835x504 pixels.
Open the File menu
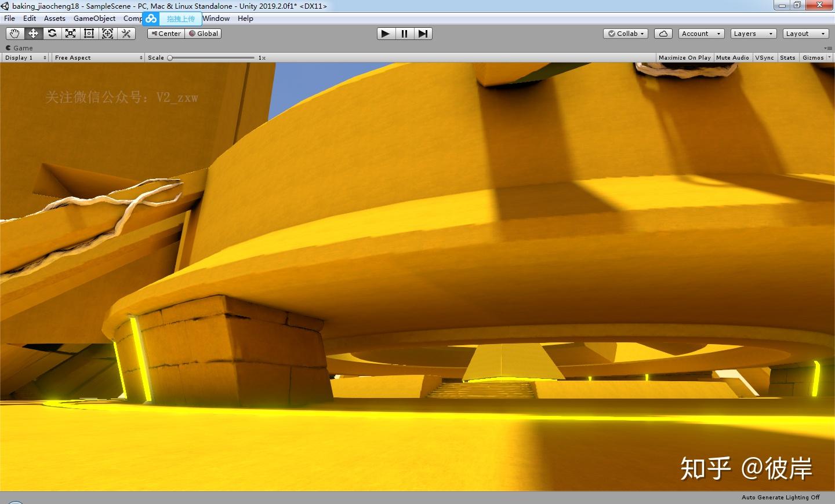10,19
